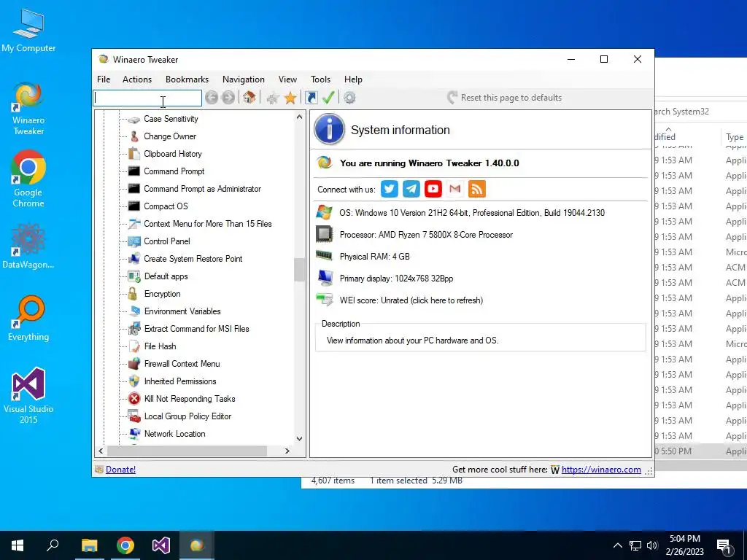Select Network Location tree item
Viewport: 747px width, 560px height.
coord(175,434)
